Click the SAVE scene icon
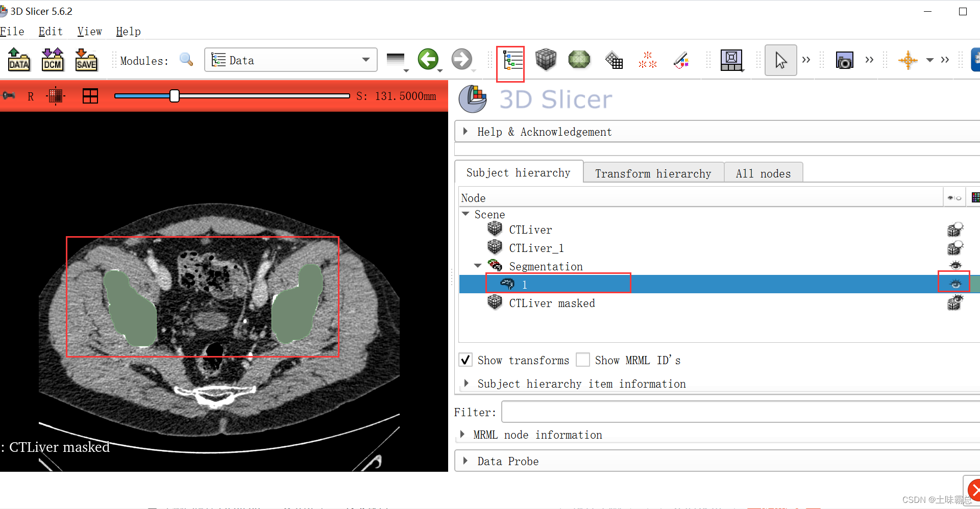980x509 pixels. pyautogui.click(x=86, y=60)
